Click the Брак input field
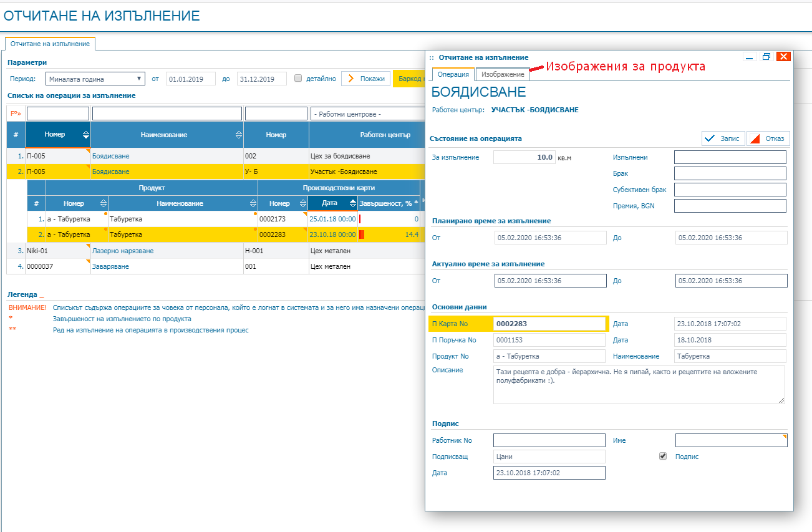The image size is (812, 532). (x=730, y=173)
